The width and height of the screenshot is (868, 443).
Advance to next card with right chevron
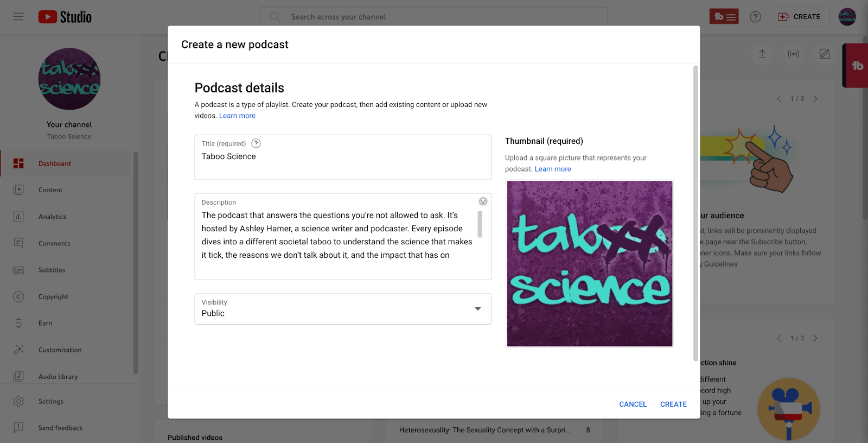click(x=815, y=99)
